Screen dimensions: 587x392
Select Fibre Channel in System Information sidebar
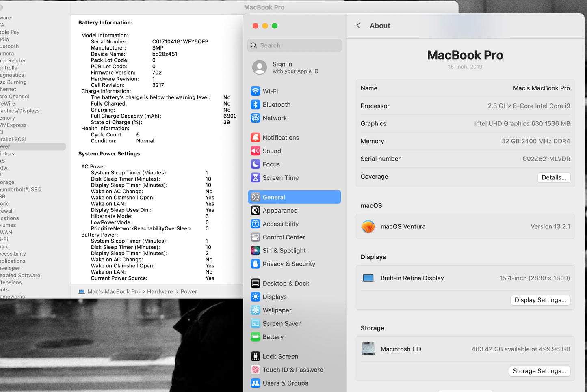point(15,97)
